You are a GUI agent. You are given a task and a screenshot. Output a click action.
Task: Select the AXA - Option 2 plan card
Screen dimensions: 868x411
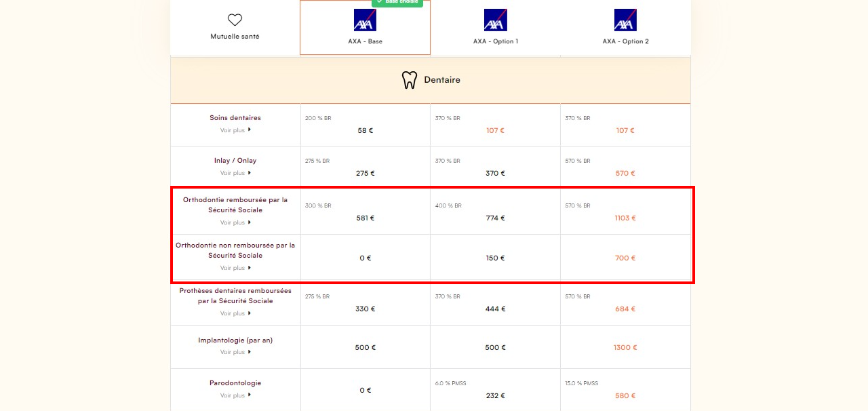click(x=625, y=27)
